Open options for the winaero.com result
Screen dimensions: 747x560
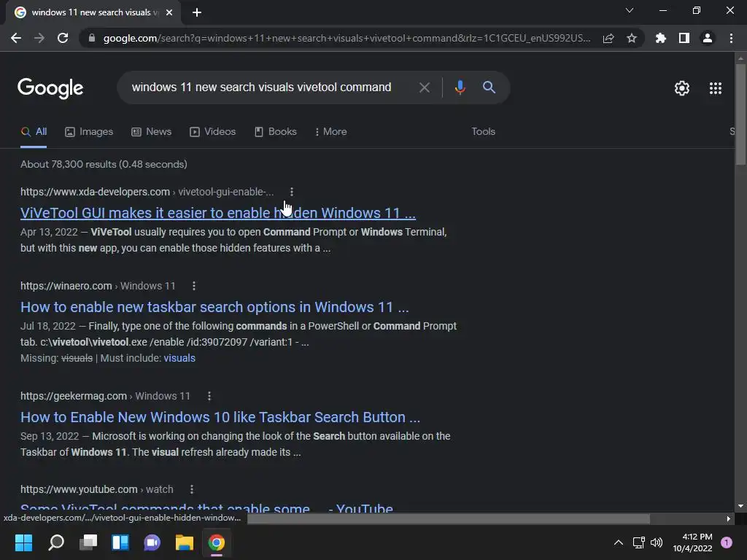tap(193, 286)
